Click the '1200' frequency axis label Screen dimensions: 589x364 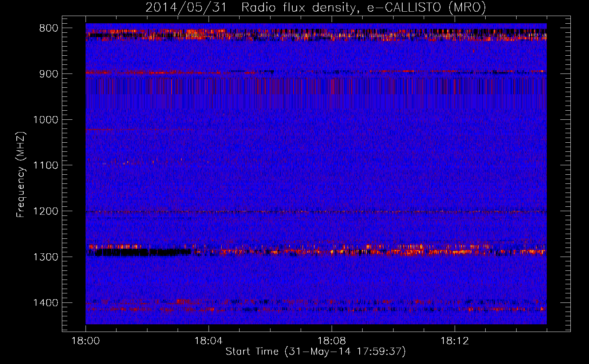tap(46, 211)
